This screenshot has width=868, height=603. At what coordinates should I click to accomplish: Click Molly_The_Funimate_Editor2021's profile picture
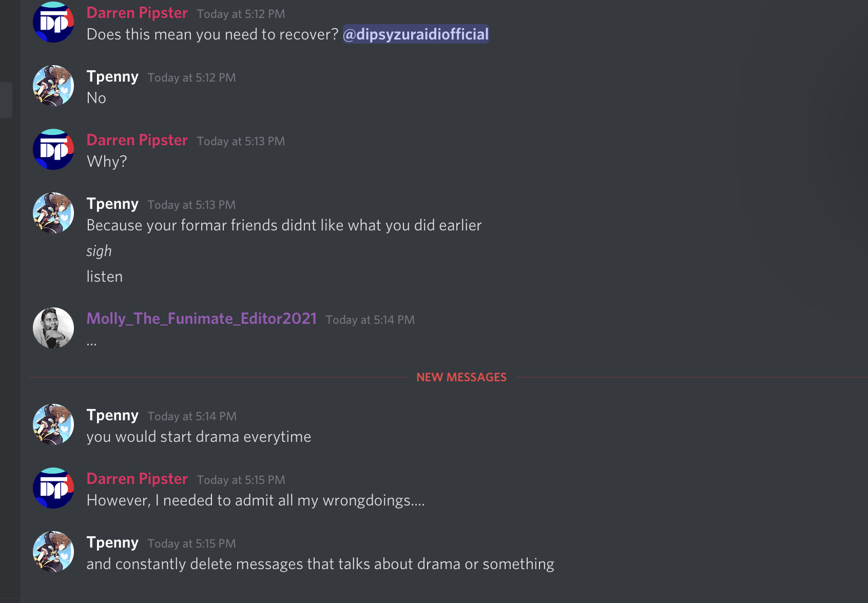(x=53, y=328)
